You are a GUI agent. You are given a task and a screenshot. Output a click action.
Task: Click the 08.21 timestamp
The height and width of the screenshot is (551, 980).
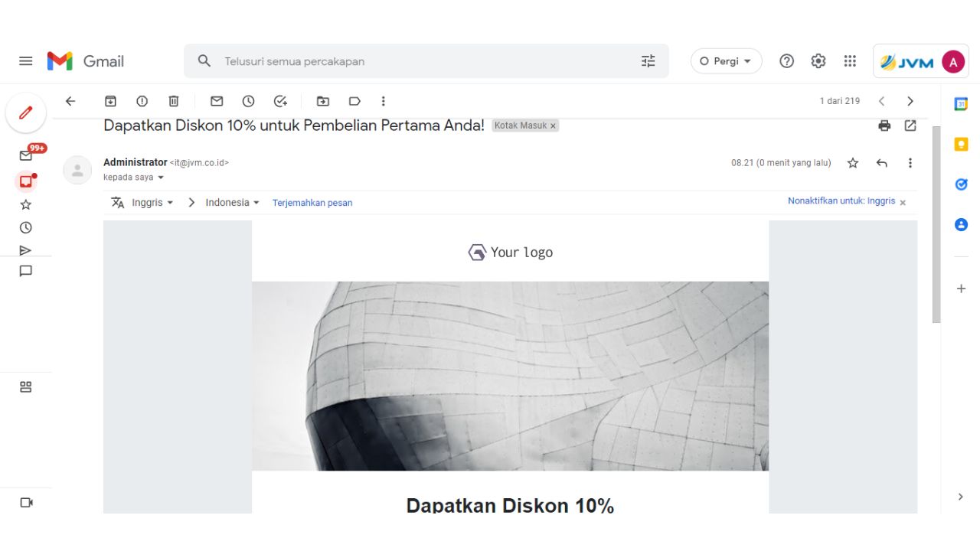pos(781,163)
